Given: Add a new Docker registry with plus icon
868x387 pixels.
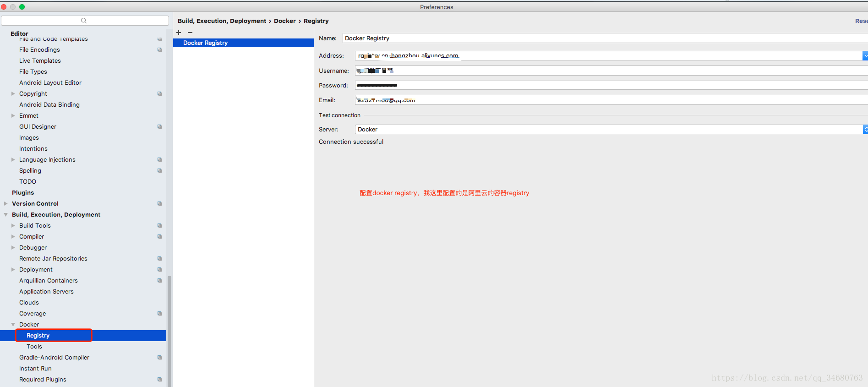Looking at the screenshot, I should 179,33.
